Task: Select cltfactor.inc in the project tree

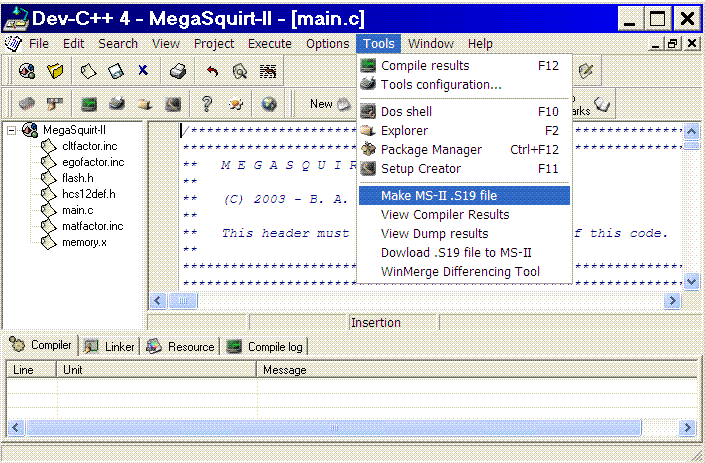Action: (x=89, y=146)
